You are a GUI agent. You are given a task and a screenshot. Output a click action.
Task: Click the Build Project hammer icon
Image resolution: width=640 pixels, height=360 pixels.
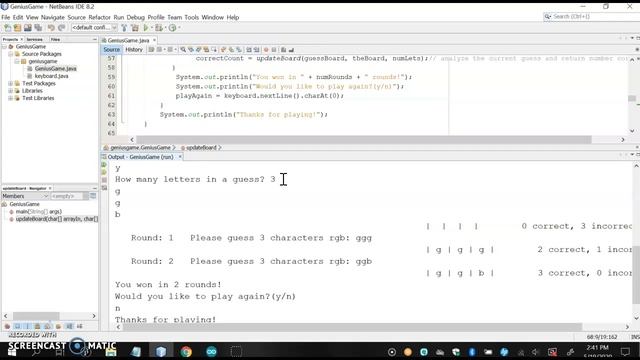[124, 28]
